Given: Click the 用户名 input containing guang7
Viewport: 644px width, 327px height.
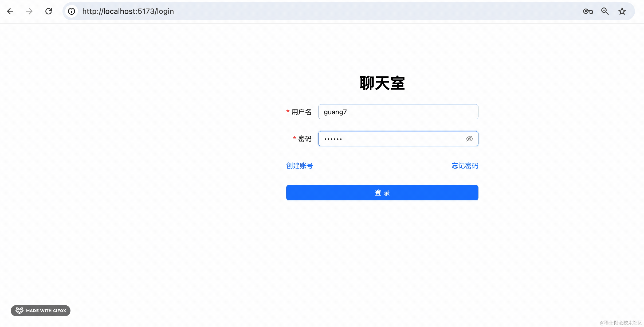Looking at the screenshot, I should (x=398, y=112).
